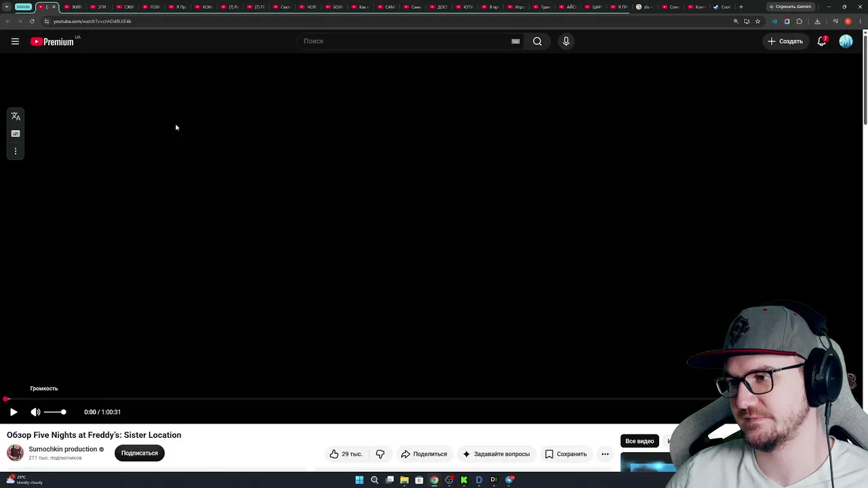Screen dimensions: 868x488
Task: Open Chrome downloads
Action: pyautogui.click(x=817, y=21)
